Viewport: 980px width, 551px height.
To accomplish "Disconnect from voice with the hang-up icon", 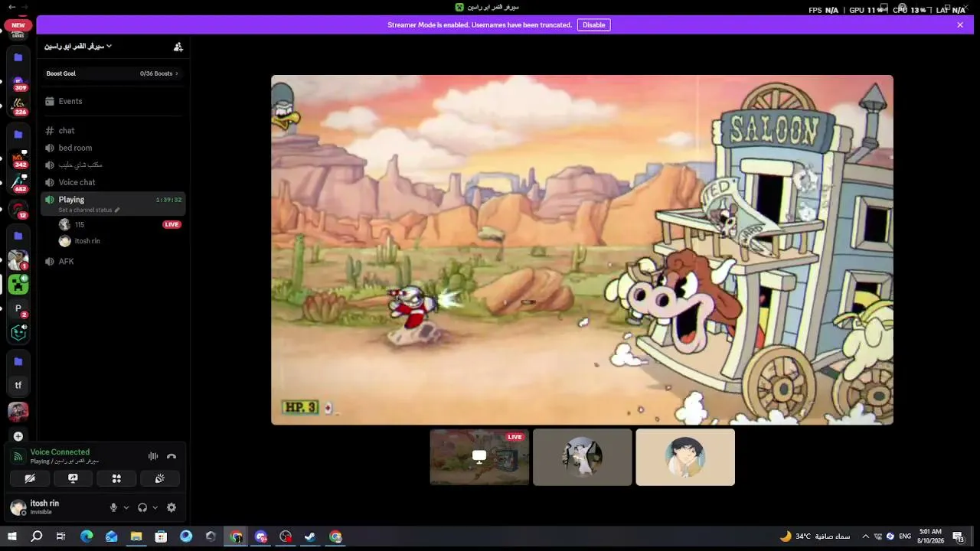I will [171, 456].
